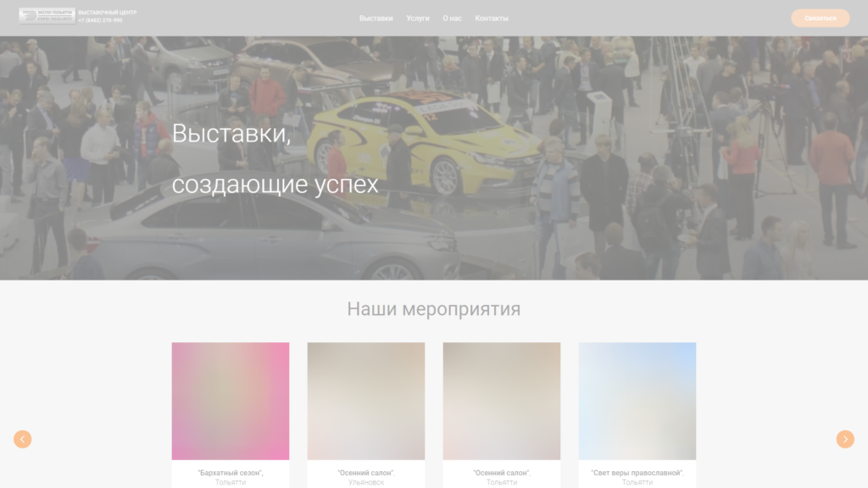Open the Выставки menu item
Viewport: 868px width, 488px height.
click(376, 19)
